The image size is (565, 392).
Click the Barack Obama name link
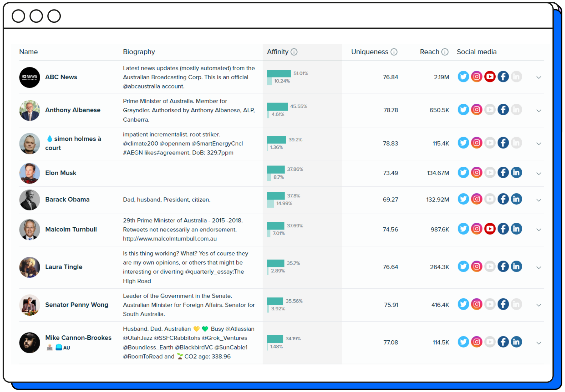click(x=67, y=199)
